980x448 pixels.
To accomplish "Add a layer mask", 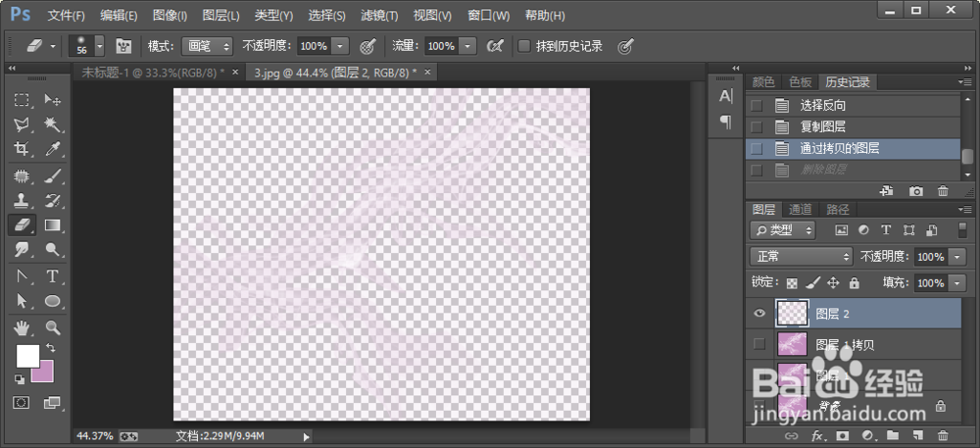I will 843,435.
